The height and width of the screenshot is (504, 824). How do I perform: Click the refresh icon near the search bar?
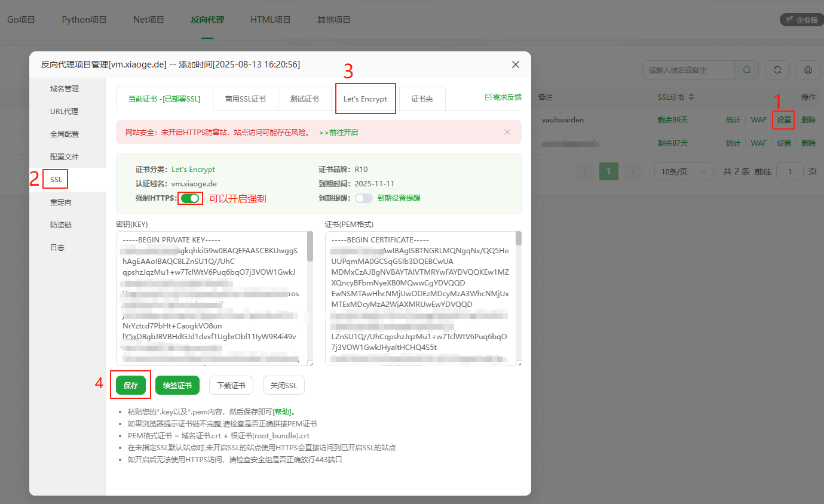tap(777, 70)
